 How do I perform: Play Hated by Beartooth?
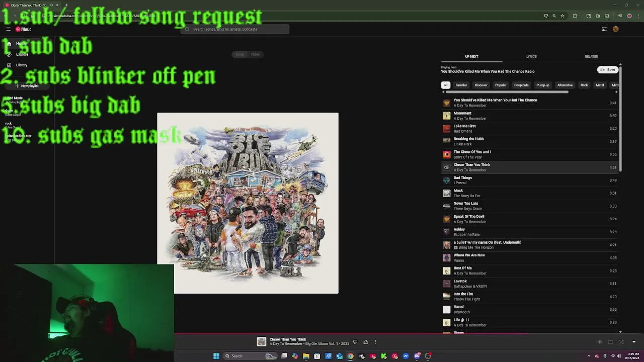[x=529, y=309]
